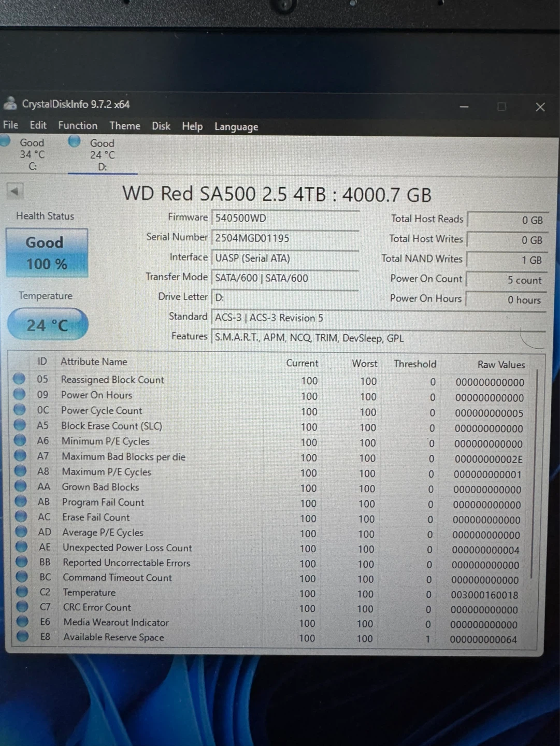Screen dimensions: 560x746
Task: Click status icon for Erase Fail Count
Action: 21,517
